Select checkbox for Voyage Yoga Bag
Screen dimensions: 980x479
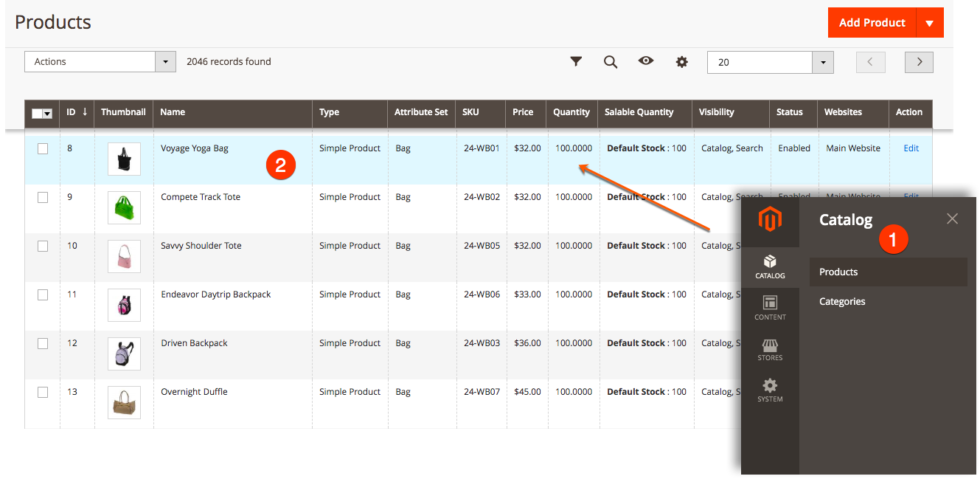(43, 148)
